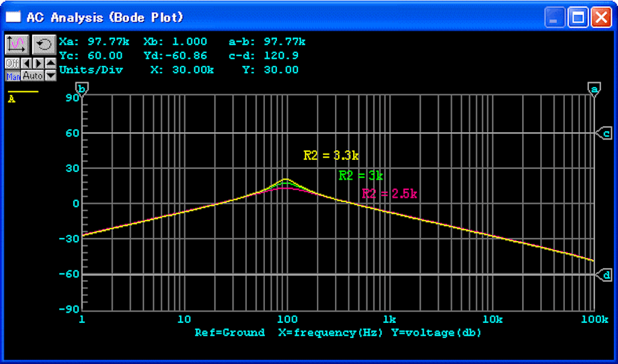This screenshot has height=364, width=618.
Task: Click the 100k frequency axis tick label
Action: (x=595, y=319)
